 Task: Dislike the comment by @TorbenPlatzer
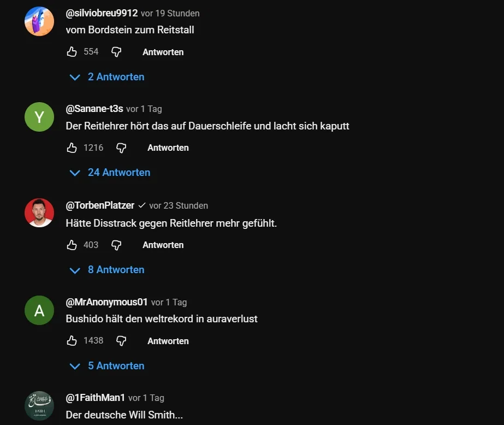(x=116, y=245)
